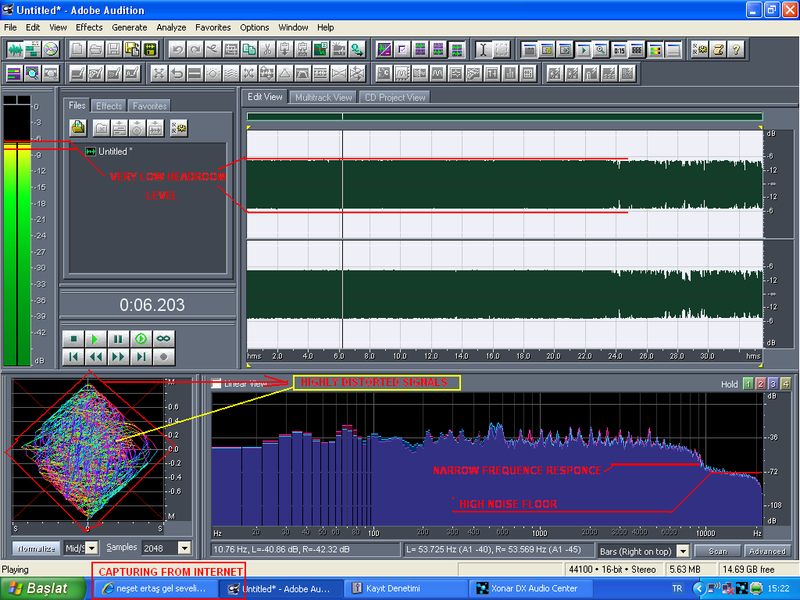The image size is (800, 600).
Task: Click the Import File folder icon
Action: pos(78,127)
